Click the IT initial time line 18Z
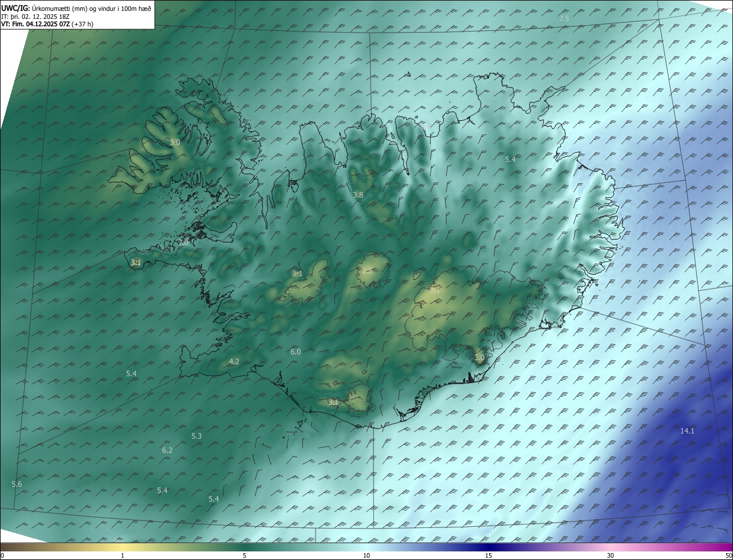Screen dimensions: 733x560 click(x=36, y=16)
